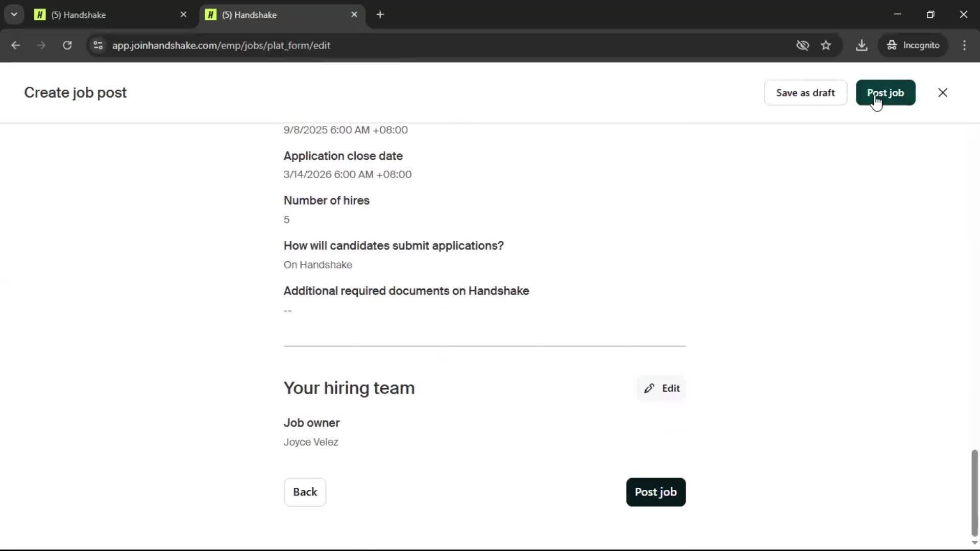Viewport: 980px width, 551px height.
Task: Click the page vertical scrollbar thumb
Action: coord(974,493)
